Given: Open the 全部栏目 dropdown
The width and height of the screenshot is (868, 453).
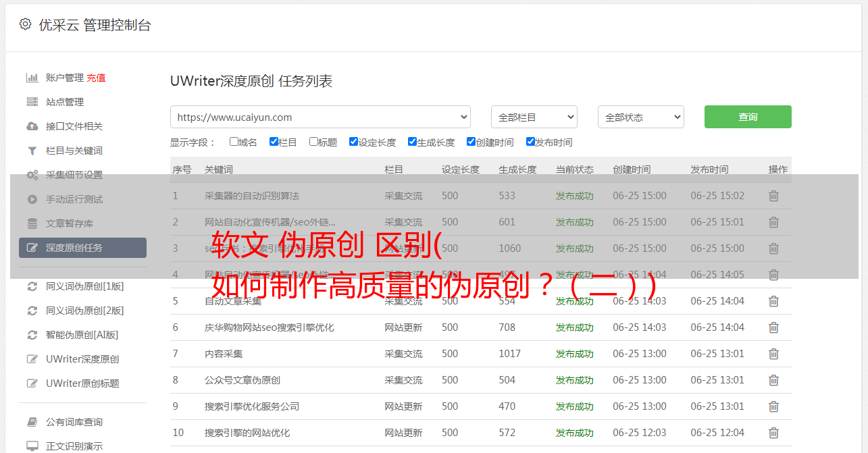Looking at the screenshot, I should pos(534,117).
